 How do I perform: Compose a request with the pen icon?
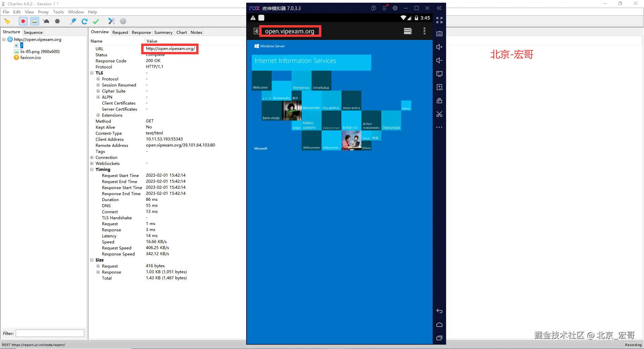[73, 21]
